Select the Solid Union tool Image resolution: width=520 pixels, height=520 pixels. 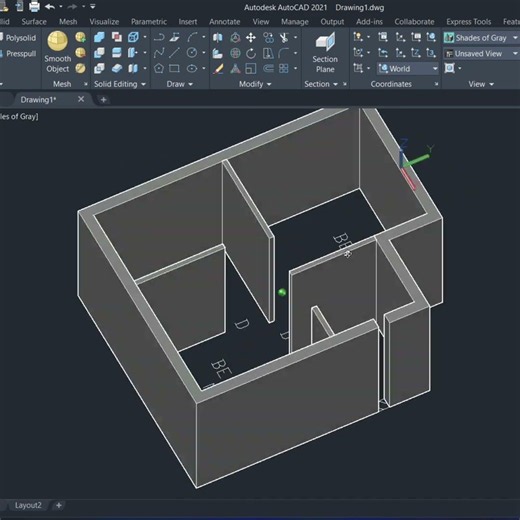99,37
